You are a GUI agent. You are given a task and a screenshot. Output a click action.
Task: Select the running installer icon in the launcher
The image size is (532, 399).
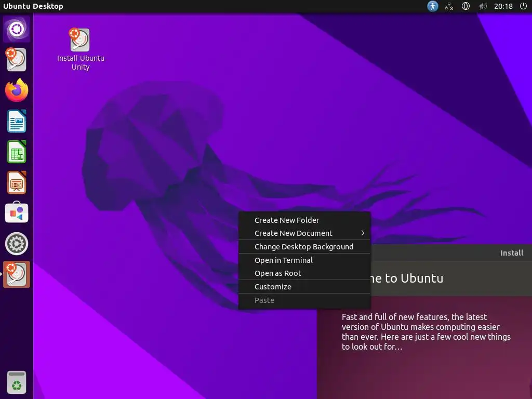[x=17, y=274]
